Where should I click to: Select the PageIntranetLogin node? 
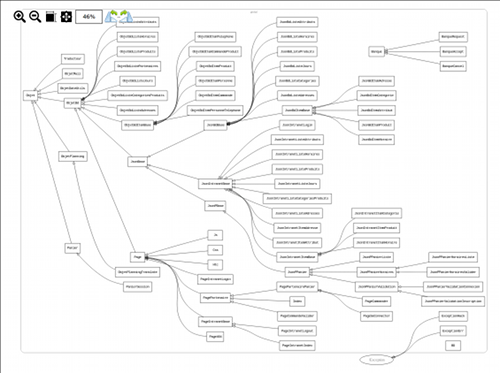pos(215,279)
